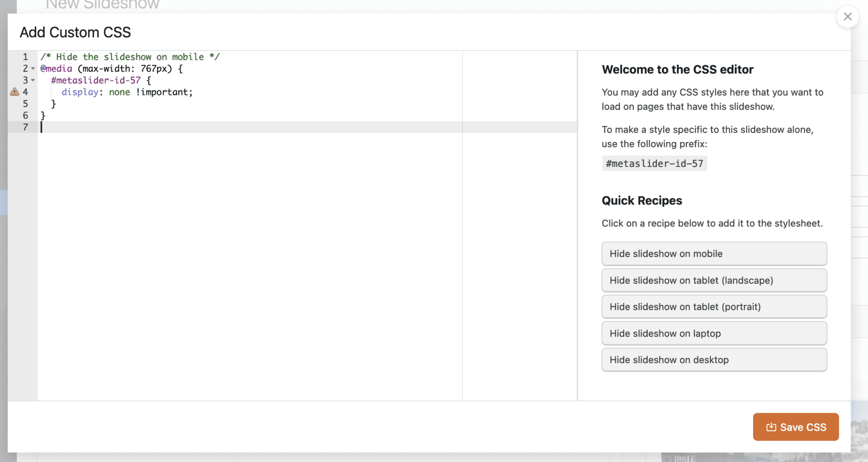The image size is (868, 462).
Task: Click line number 1 in the editor gutter
Action: [26, 56]
